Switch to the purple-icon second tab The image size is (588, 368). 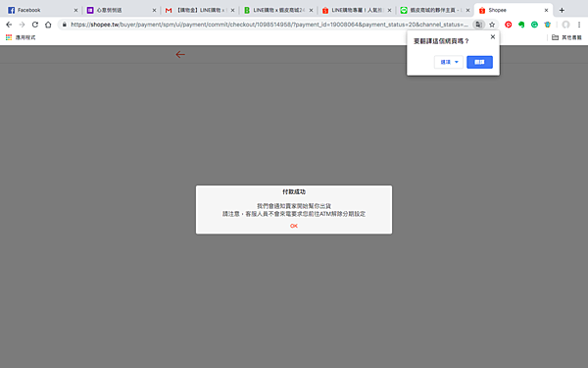120,10
